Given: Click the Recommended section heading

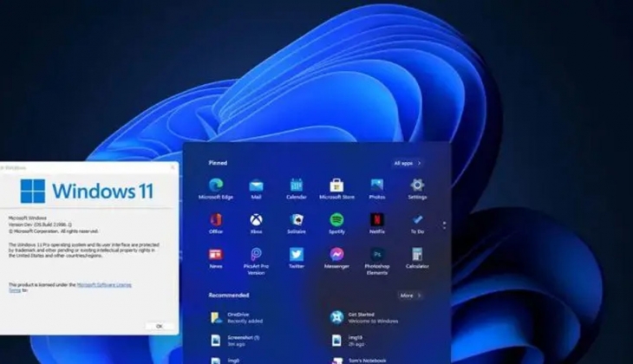Looking at the screenshot, I should point(229,296).
